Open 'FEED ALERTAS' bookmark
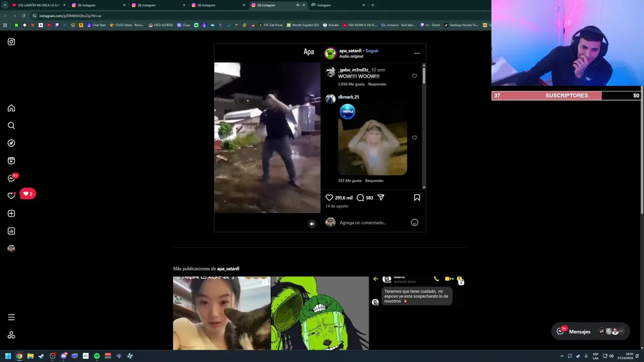 pyautogui.click(x=160, y=25)
